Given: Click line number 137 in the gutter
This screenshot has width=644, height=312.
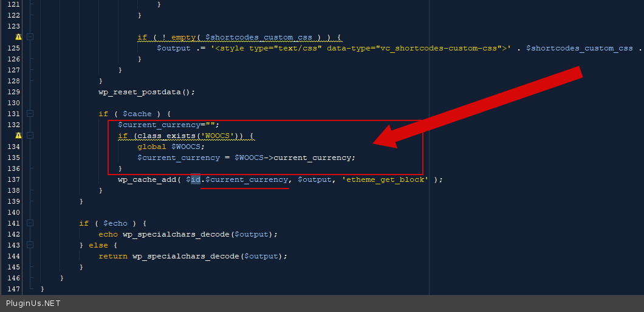Looking at the screenshot, I should point(13,179).
